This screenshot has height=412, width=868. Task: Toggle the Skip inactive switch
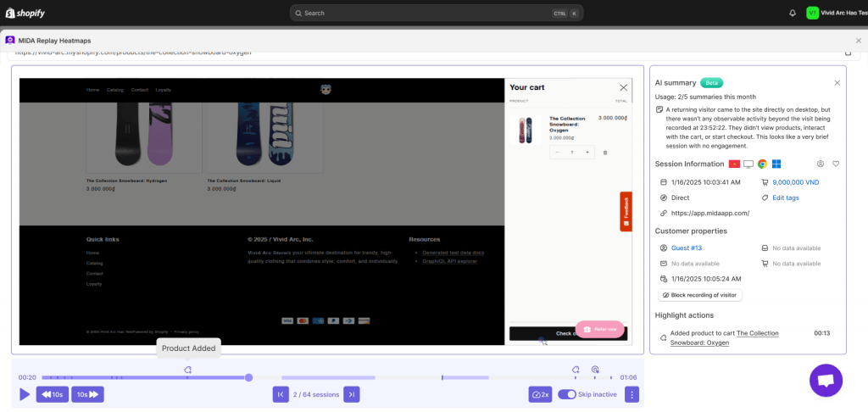(567, 394)
